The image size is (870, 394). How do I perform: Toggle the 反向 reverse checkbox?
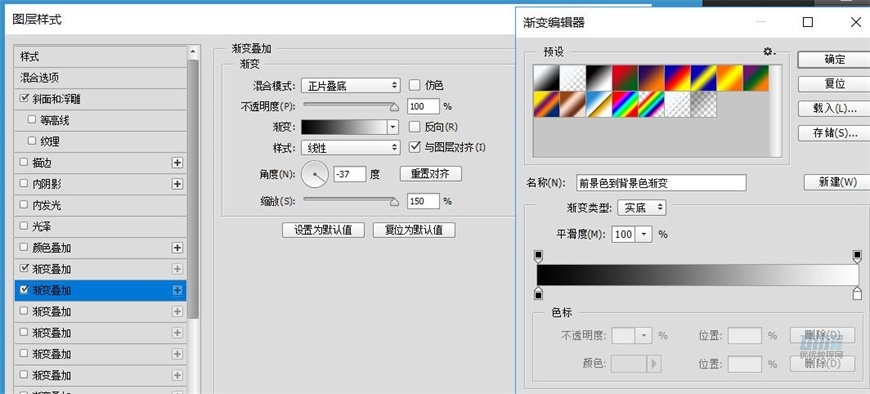coord(414,127)
